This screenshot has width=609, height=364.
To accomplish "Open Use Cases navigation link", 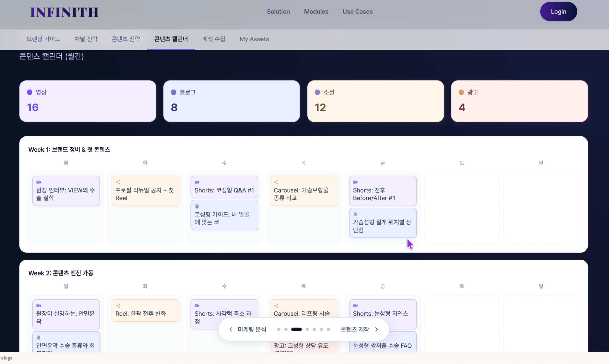I will point(357,12).
